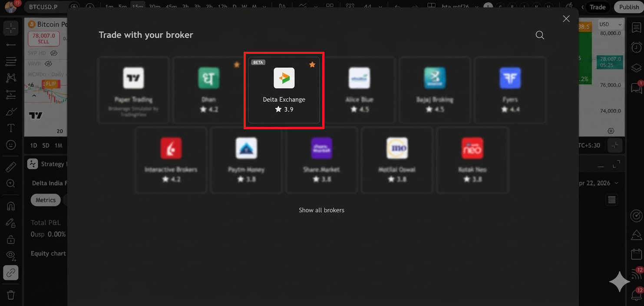The height and width of the screenshot is (306, 644).
Task: Select the trend line tool
Action: [11, 45]
